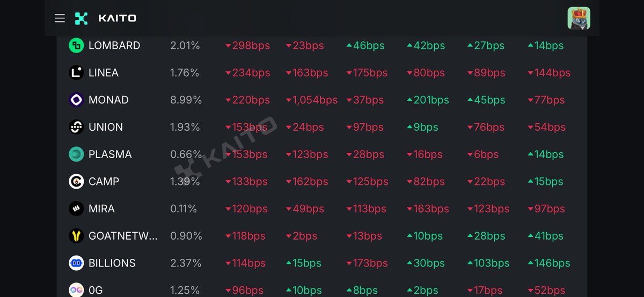The image size is (644, 297).
Task: Open the user profile avatar
Action: point(579,18)
